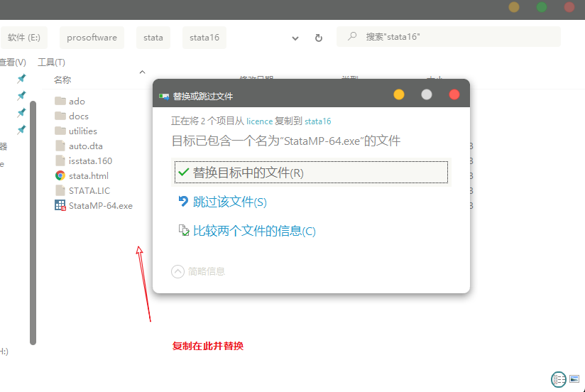The width and height of the screenshot is (585, 392).
Task: Go to stata breadcrumb folder
Action: tap(153, 38)
